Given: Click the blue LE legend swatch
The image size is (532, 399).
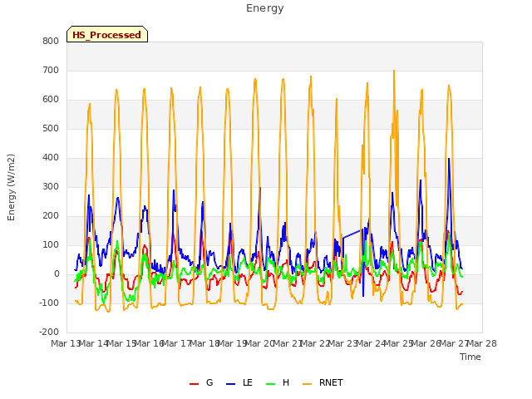Looking at the screenshot, I should click(x=230, y=384).
